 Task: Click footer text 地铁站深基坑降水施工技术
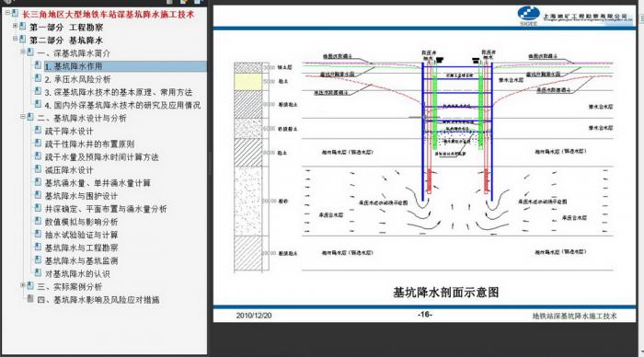click(574, 316)
